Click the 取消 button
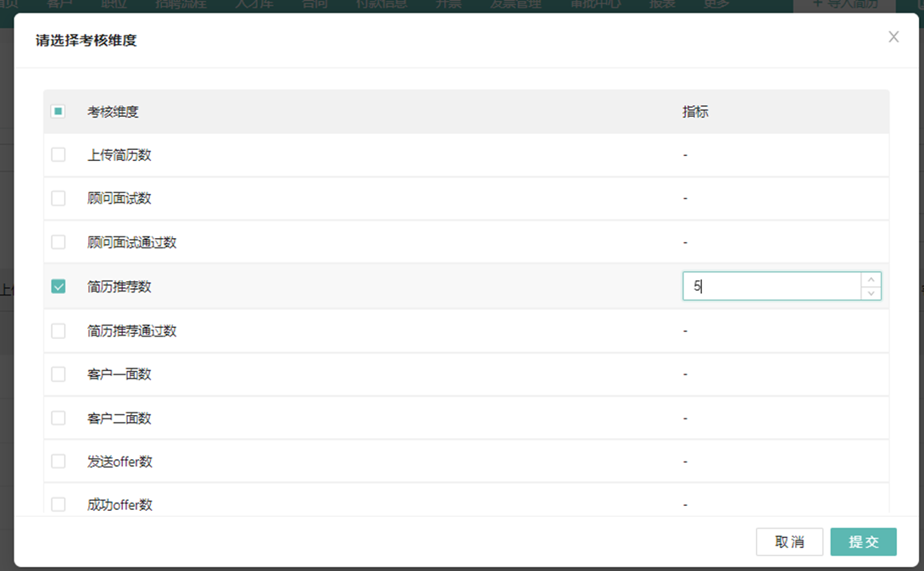This screenshot has height=571, width=924. click(790, 542)
